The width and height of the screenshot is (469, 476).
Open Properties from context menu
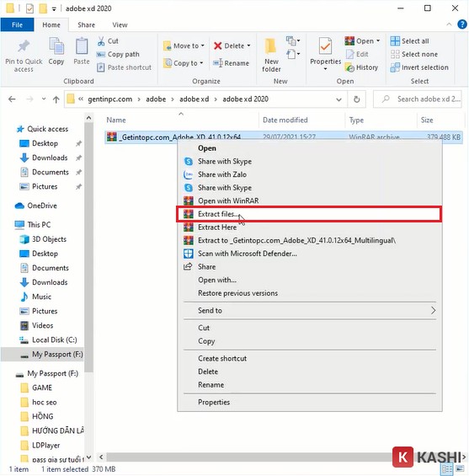click(x=309, y=402)
